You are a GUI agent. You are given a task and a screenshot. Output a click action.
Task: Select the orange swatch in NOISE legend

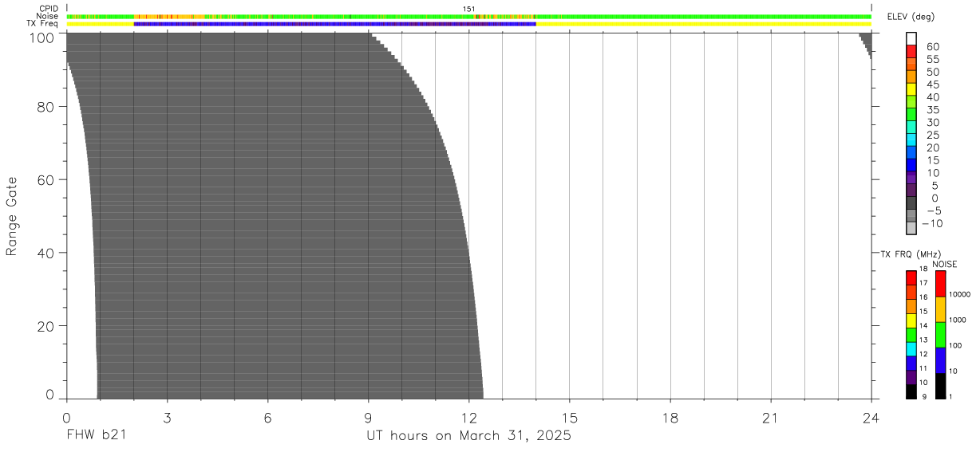pos(940,309)
